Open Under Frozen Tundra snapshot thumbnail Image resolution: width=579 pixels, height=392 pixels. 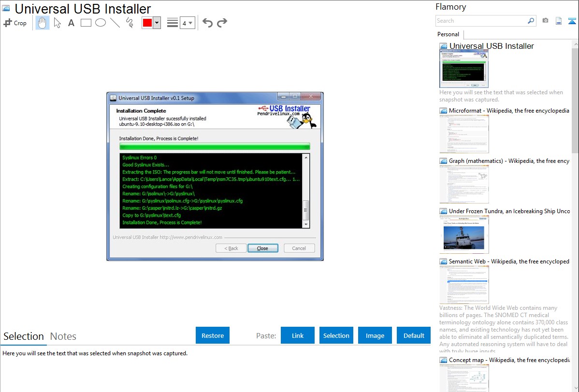pos(464,234)
